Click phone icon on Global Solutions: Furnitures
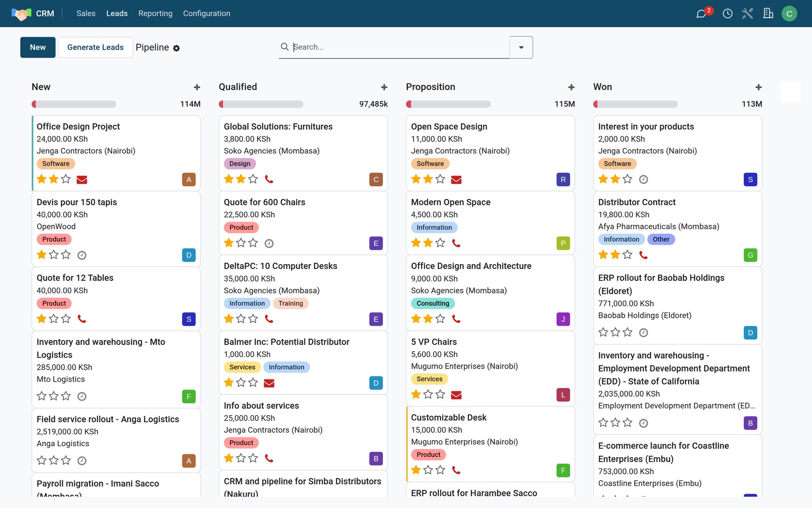Image resolution: width=812 pixels, height=508 pixels. pos(269,179)
